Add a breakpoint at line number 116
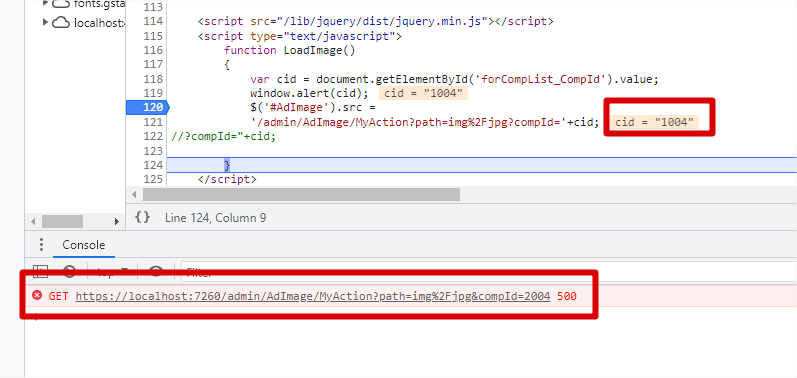This screenshot has height=378, width=797. 153,50
